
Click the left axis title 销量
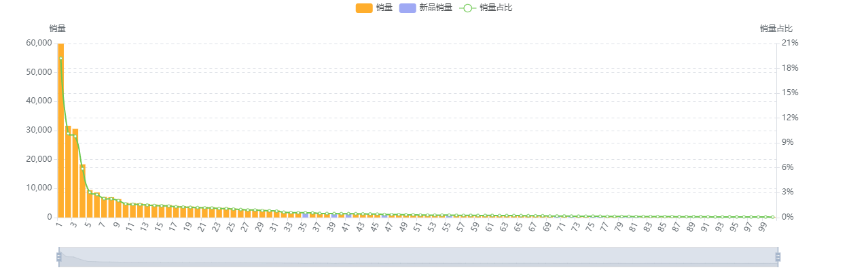(58, 29)
